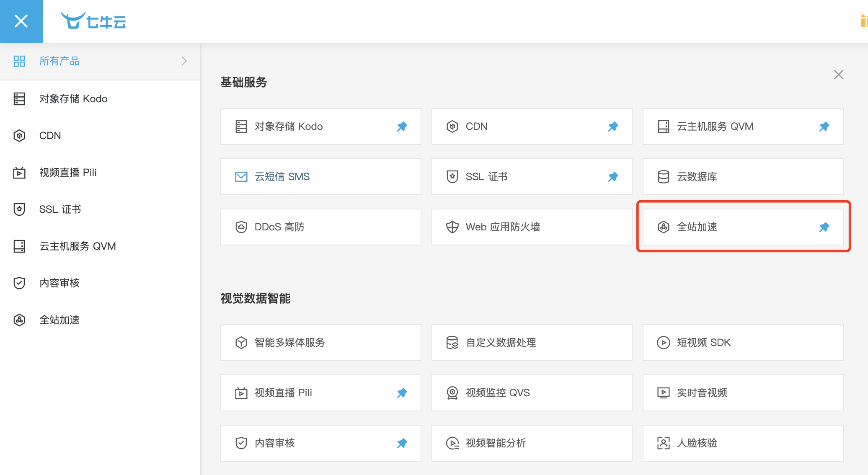
Task: Open the 自定义数据处理 card
Action: click(x=532, y=343)
